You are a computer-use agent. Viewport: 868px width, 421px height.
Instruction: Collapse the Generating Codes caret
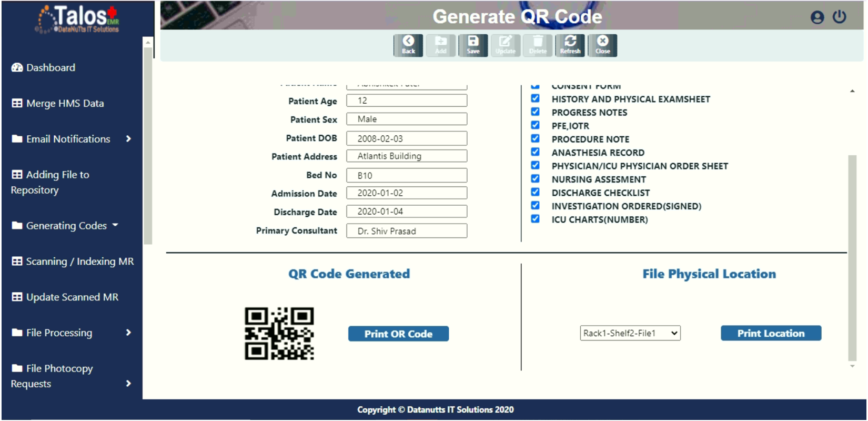coord(115,225)
